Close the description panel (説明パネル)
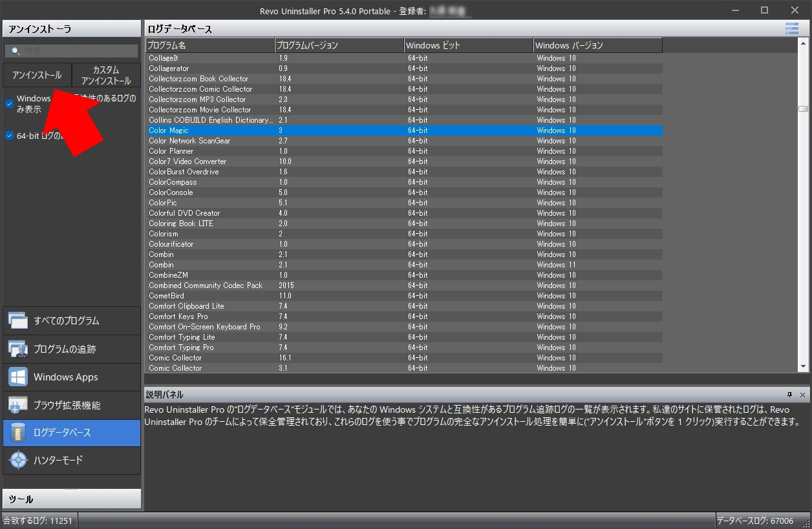The image size is (812, 529). [x=803, y=395]
